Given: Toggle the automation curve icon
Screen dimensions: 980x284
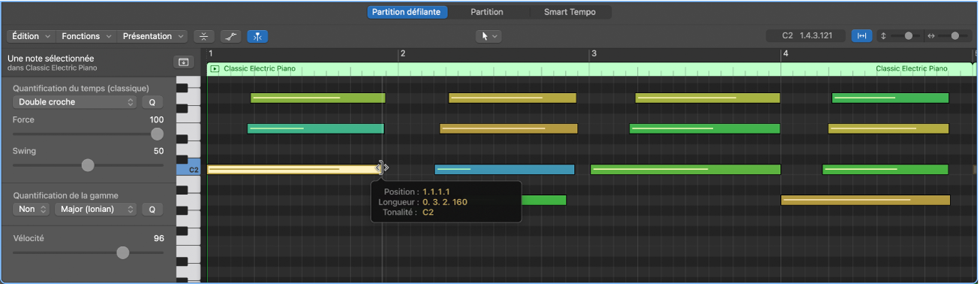Looking at the screenshot, I should (230, 36).
